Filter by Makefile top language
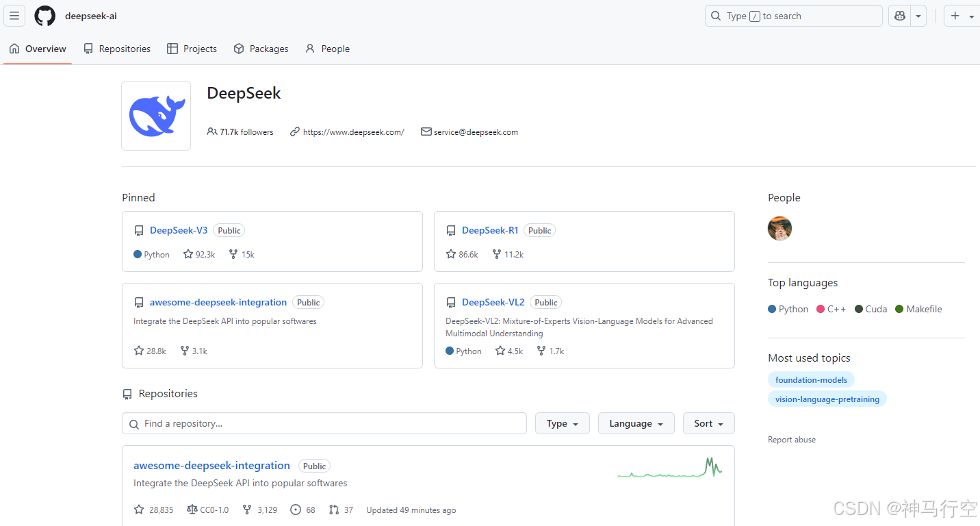This screenshot has height=526, width=980. [918, 309]
